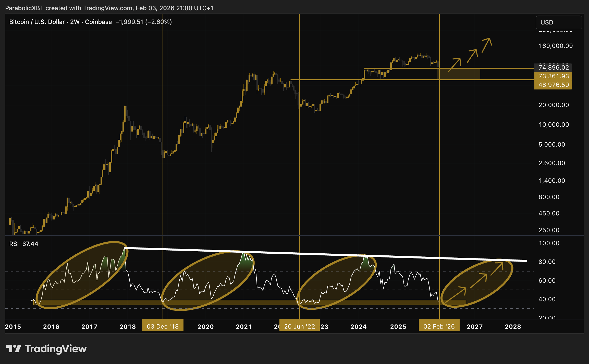589x364 pixels.
Task: Click the TradingView wordmark text
Action: tap(56, 348)
